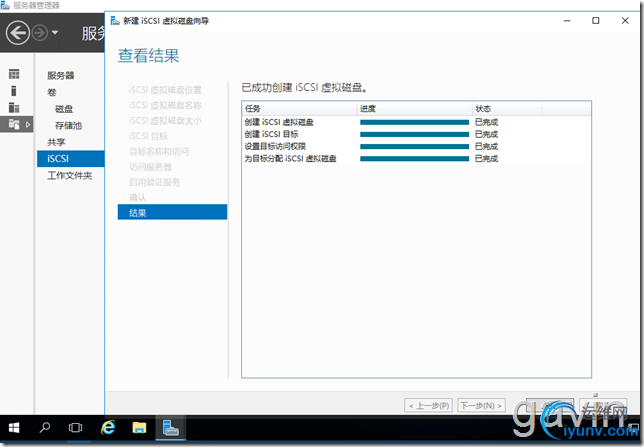Close the iSCSI virtual disk wizard
The width and height of the screenshot is (644, 447).
tap(625, 21)
